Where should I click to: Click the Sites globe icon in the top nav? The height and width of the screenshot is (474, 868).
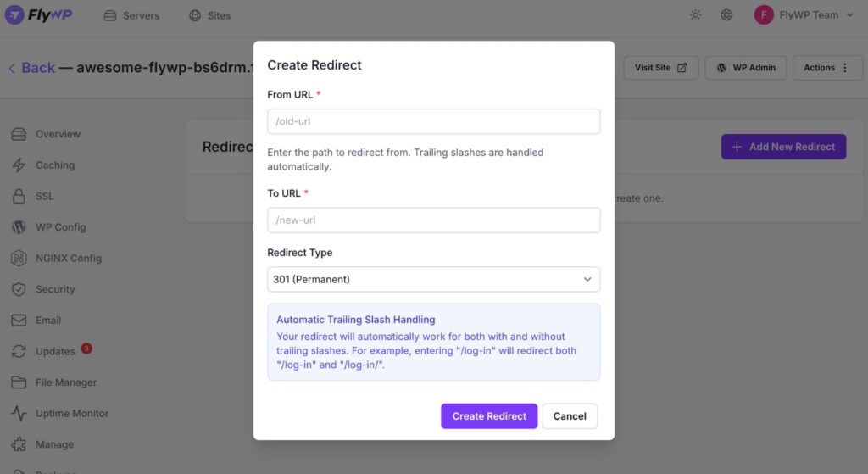point(195,15)
